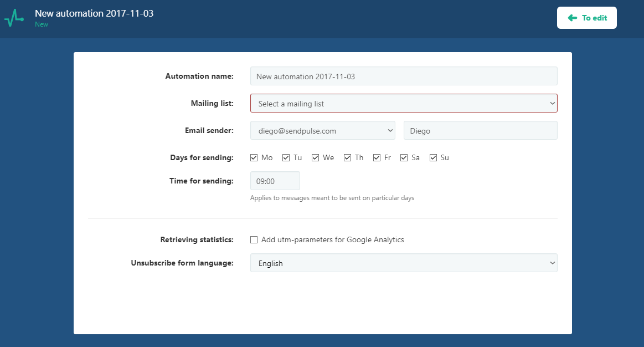Enable Add utm-parameters for Google Analytics
The height and width of the screenshot is (347, 644).
pos(254,240)
